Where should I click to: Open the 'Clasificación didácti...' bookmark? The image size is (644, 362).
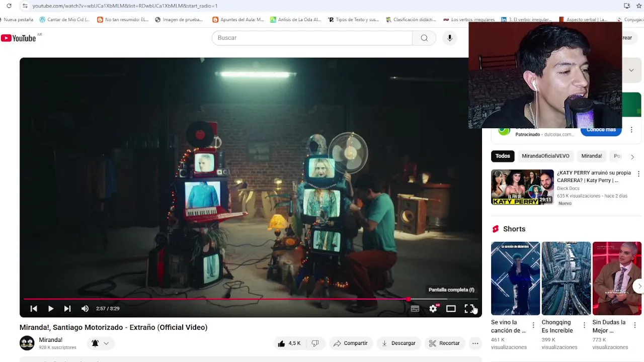pyautogui.click(x=411, y=20)
